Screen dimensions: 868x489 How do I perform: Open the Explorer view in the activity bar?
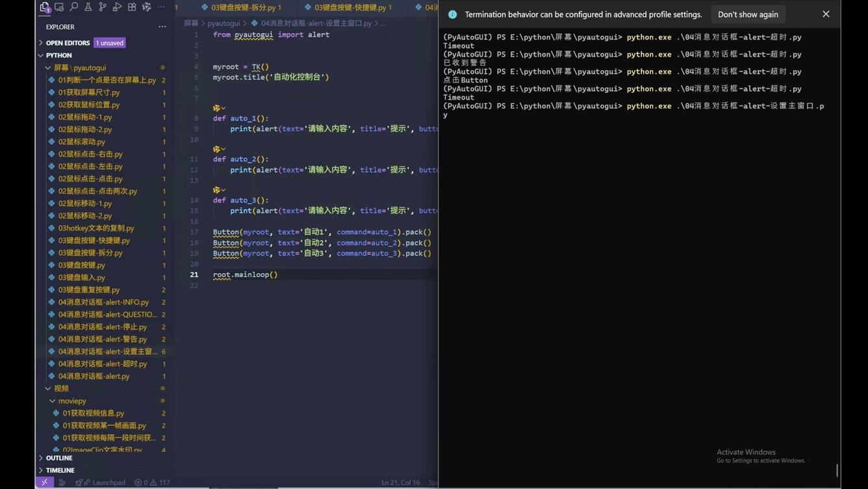45,7
